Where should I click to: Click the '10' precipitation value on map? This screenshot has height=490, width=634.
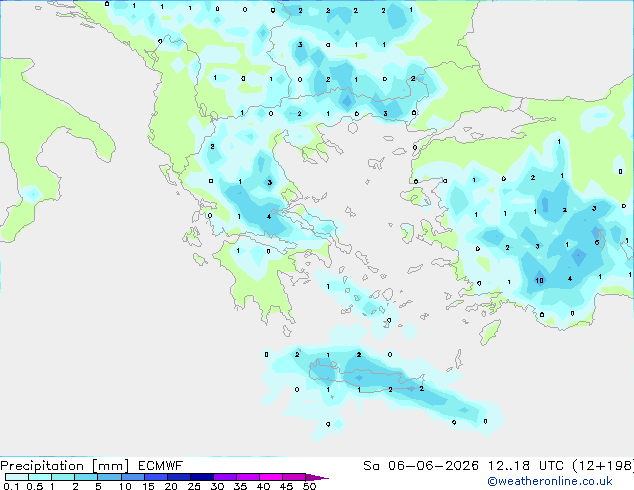pos(539,280)
